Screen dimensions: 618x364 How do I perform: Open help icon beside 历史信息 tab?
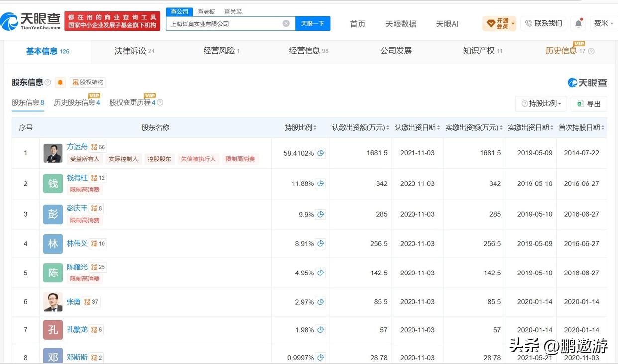click(591, 51)
